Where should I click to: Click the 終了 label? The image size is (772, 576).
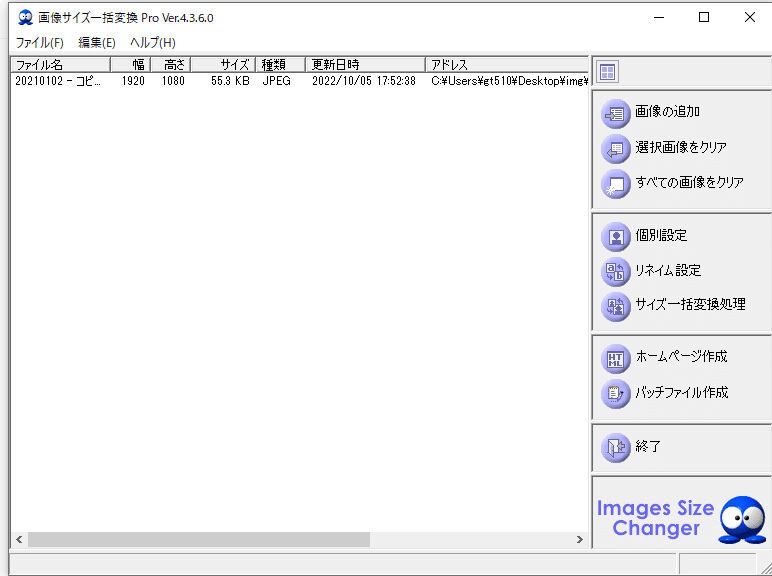click(x=648, y=446)
